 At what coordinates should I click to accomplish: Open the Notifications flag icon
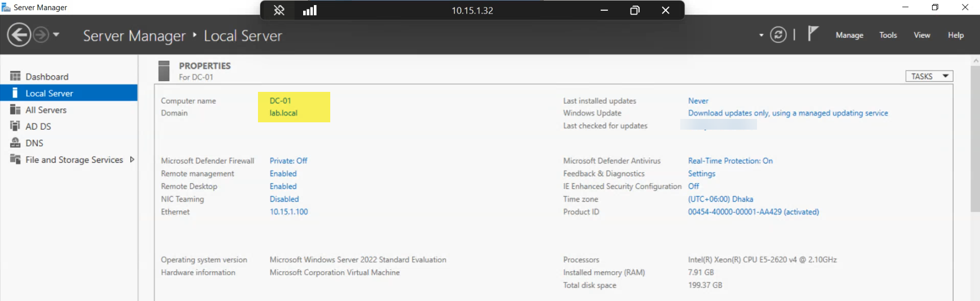point(812,34)
